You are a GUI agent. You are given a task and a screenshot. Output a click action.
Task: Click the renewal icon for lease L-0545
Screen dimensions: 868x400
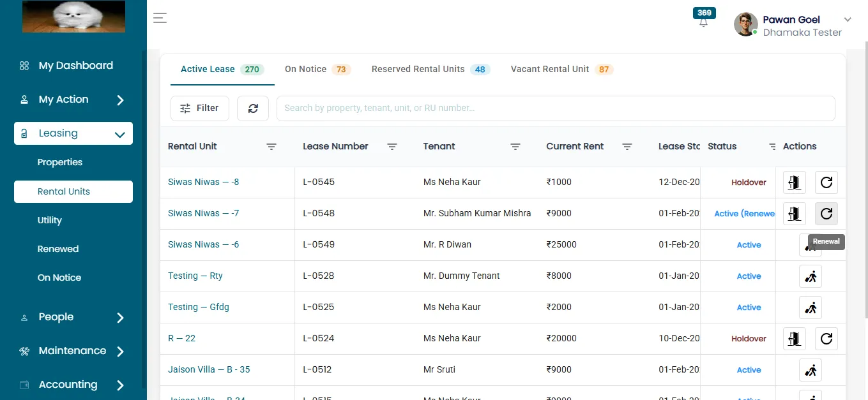(826, 182)
